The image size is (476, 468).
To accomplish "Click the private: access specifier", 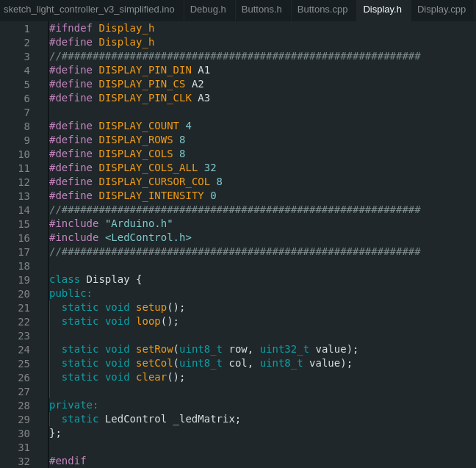I will (x=73, y=405).
